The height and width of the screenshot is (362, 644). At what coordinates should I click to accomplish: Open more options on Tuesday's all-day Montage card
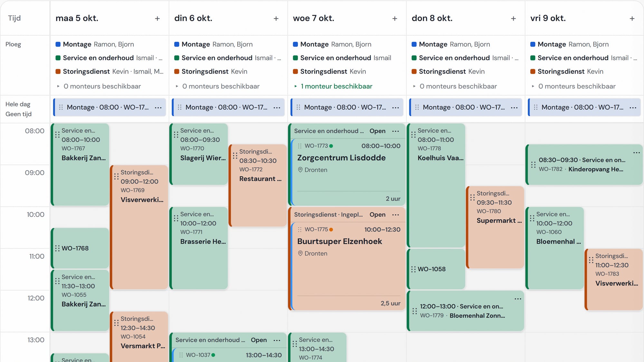pos(277,107)
